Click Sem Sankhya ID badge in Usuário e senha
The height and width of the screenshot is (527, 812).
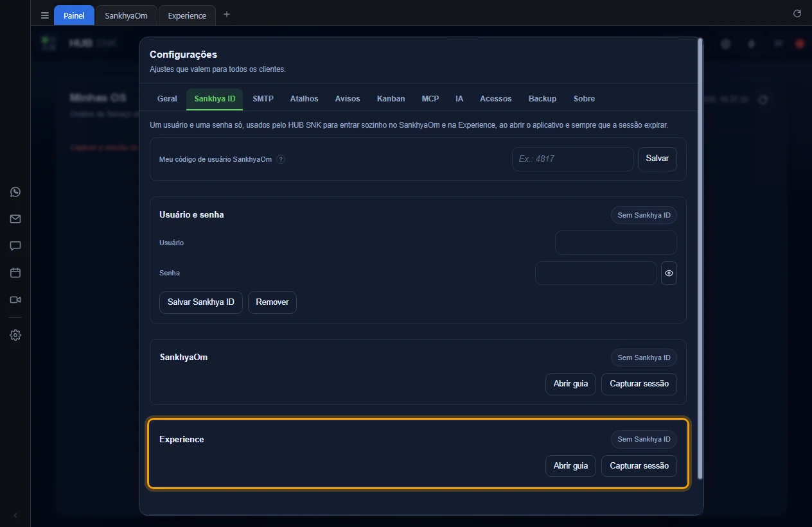644,215
